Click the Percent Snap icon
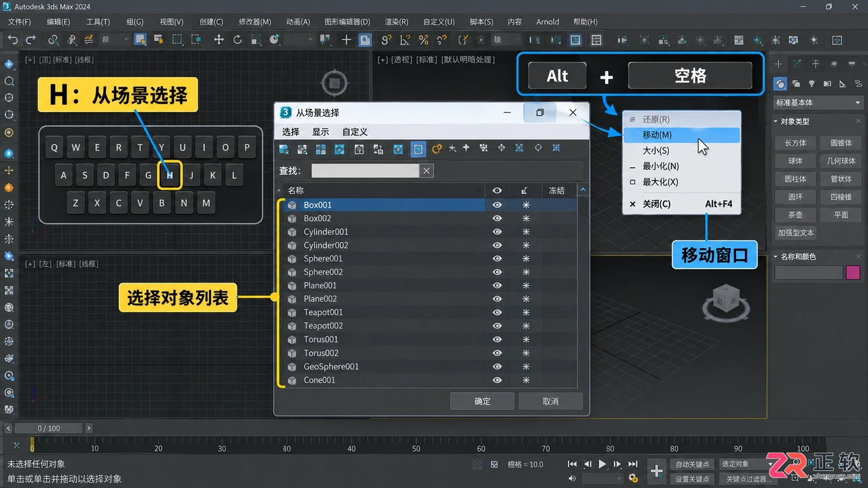 click(424, 40)
